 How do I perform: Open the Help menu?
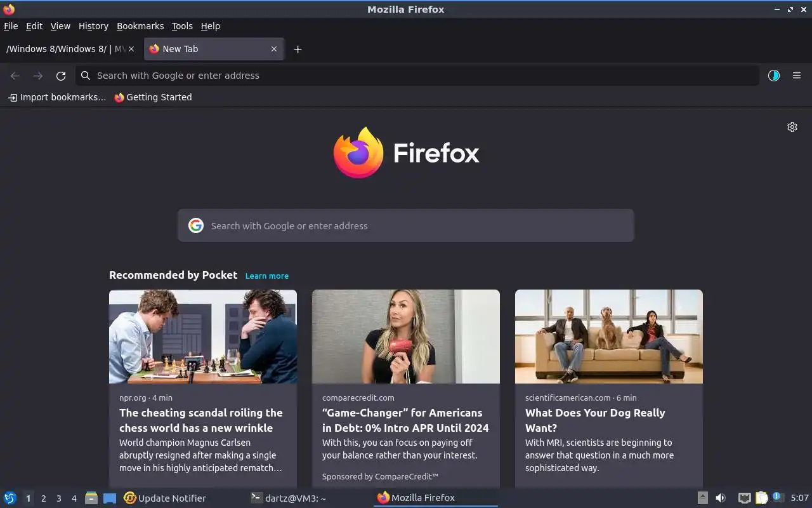pos(211,26)
